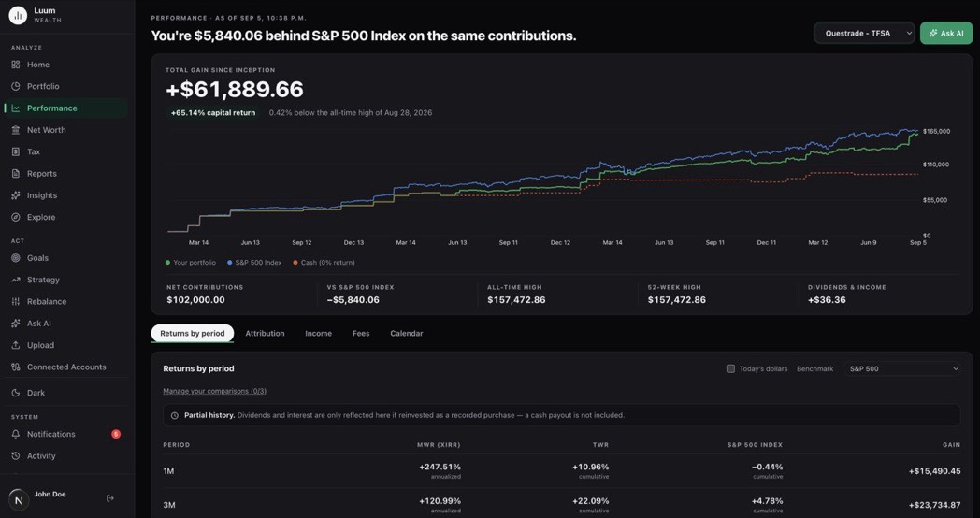Toggle Cash (0% return) series in legend
The image size is (980, 518).
(x=324, y=263)
